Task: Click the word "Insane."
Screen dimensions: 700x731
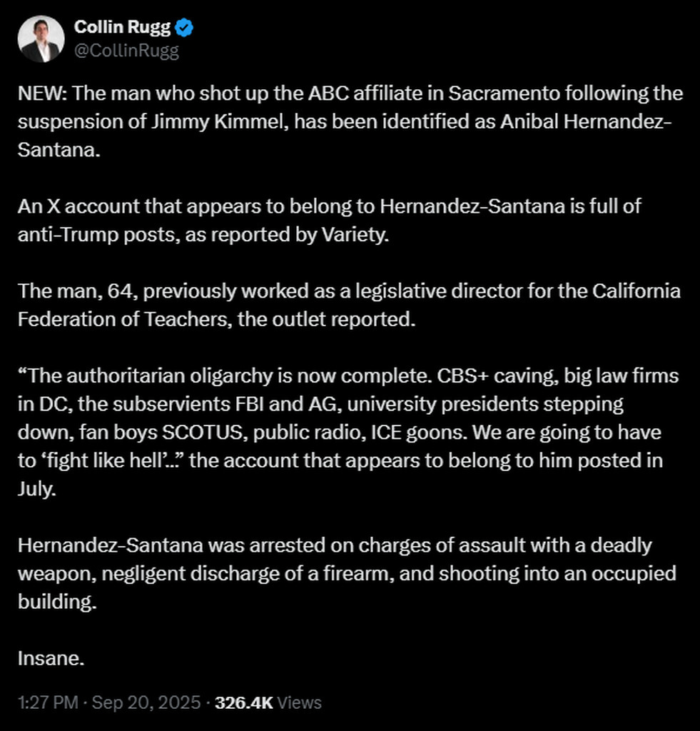Action: tap(51, 658)
